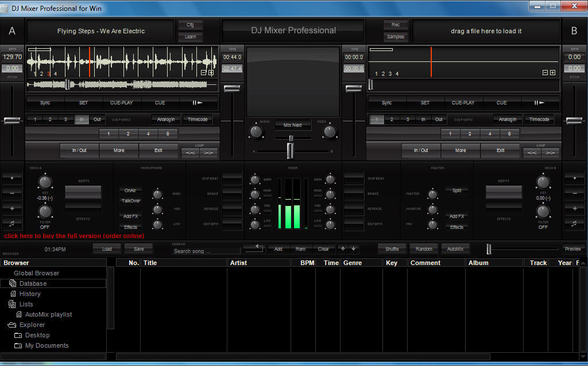Zoom in deck B waveform with plus icon
Viewport: 588px width, 366px height.
point(553,73)
